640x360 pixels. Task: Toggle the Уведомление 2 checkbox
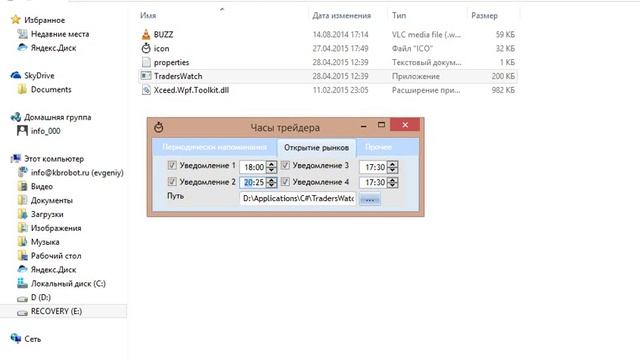point(172,181)
